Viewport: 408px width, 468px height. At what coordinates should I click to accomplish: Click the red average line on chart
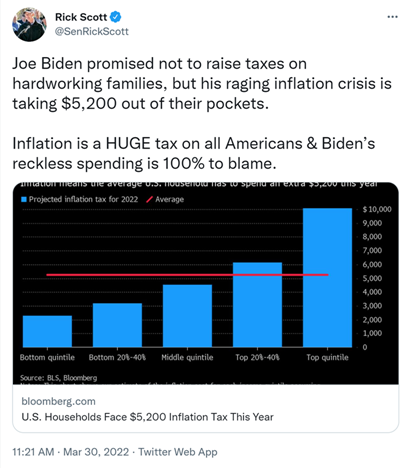(x=187, y=275)
